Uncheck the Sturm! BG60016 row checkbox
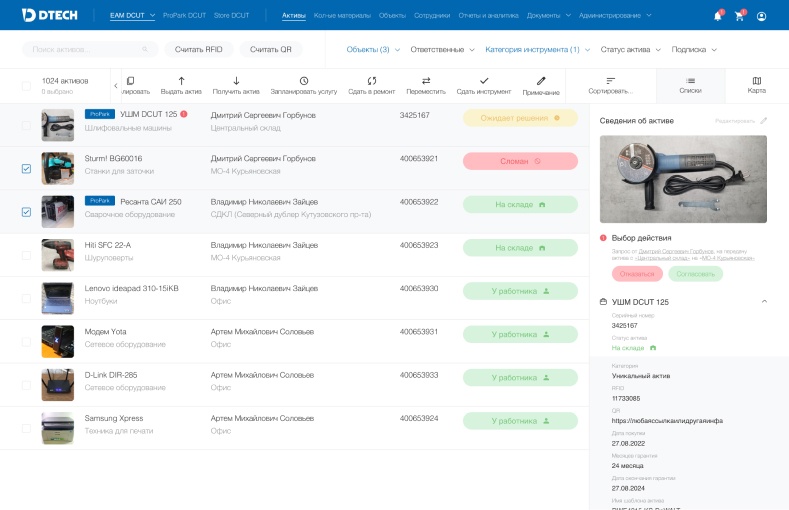Image resolution: width=789 pixels, height=510 pixels. (x=26, y=168)
